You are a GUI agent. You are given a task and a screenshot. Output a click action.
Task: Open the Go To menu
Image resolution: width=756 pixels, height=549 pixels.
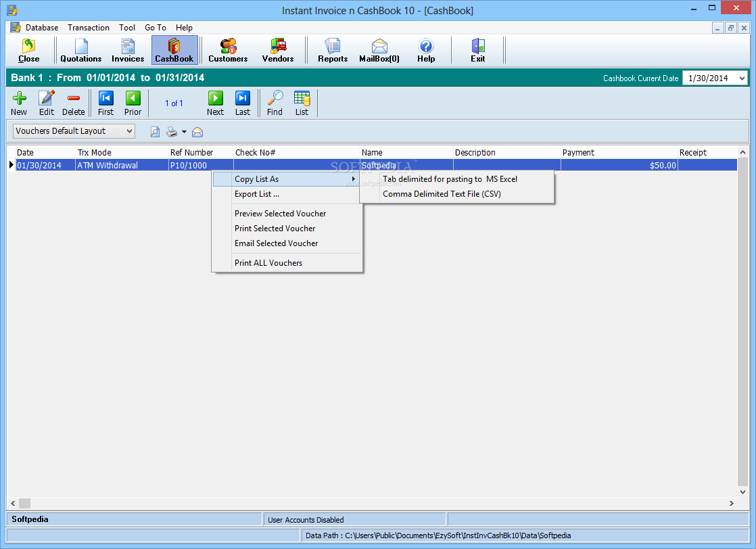[x=156, y=28]
